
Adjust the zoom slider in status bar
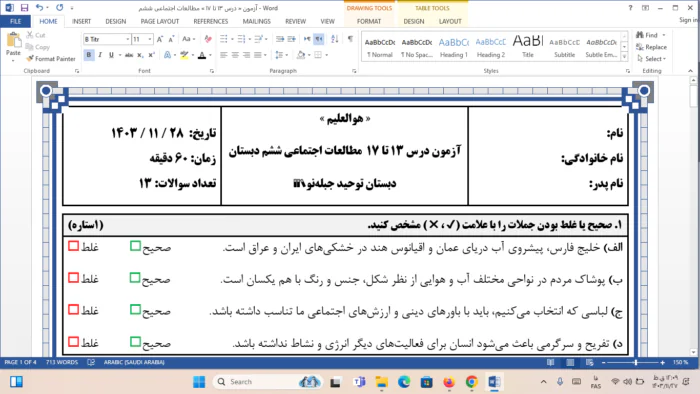tap(636, 362)
